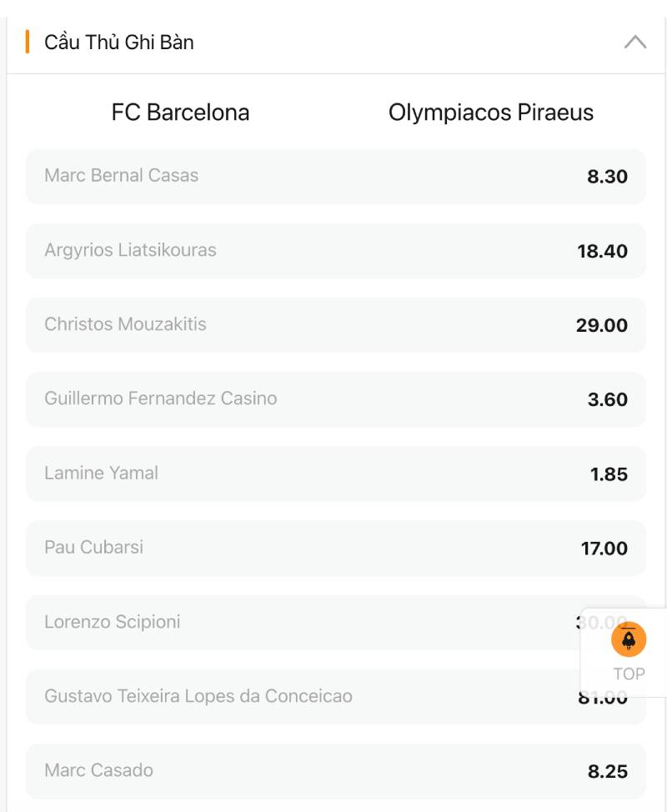Choose Guillermo Fernandez Casino 3.60 odds
Viewport: 667px width, 812px height.
click(x=335, y=399)
